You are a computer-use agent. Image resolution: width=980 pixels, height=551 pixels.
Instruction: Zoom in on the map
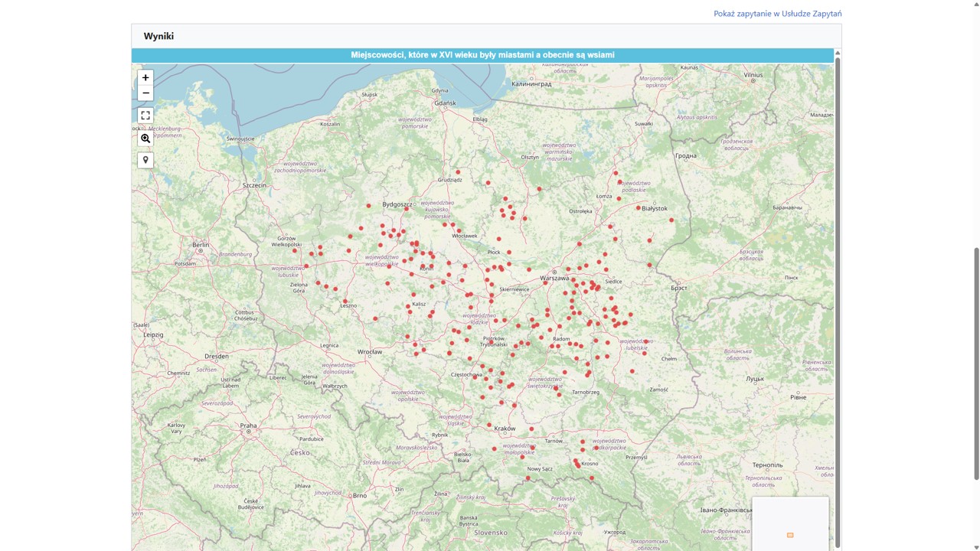(145, 78)
